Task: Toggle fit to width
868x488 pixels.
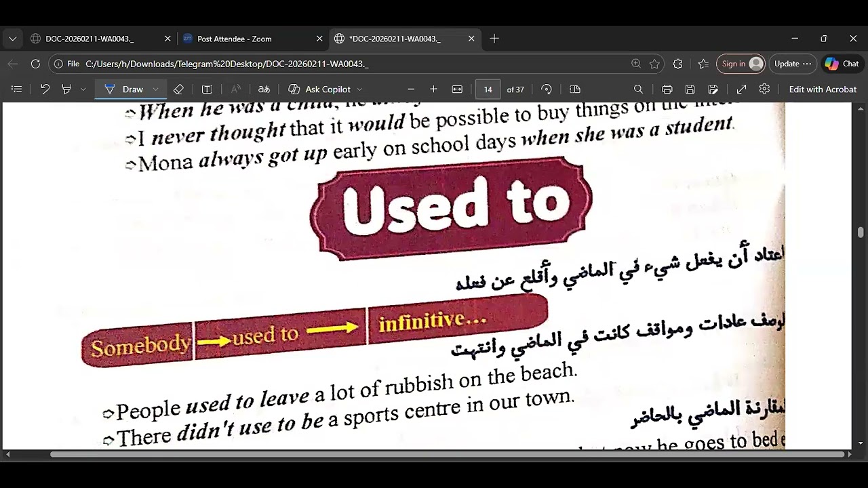Action: [457, 89]
